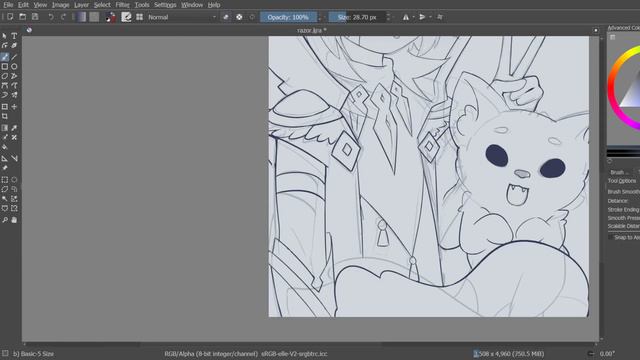Select the Bezier Curve tool
Image resolution: width=640 pixels, height=360 pixels.
[4, 85]
